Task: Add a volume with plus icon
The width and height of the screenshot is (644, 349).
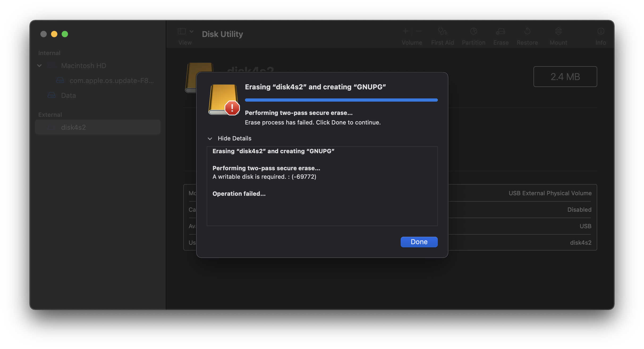Action: pyautogui.click(x=405, y=31)
